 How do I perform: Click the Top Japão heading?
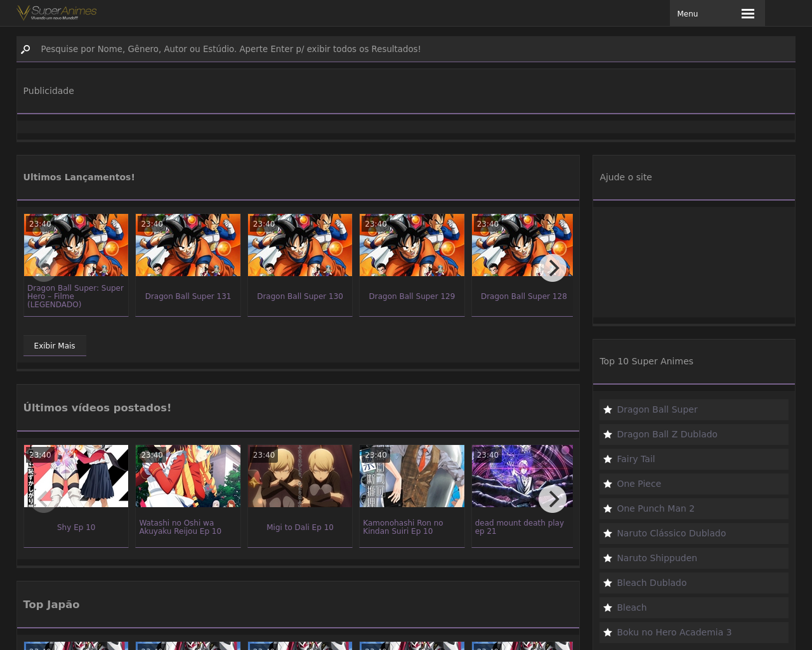pyautogui.click(x=51, y=604)
